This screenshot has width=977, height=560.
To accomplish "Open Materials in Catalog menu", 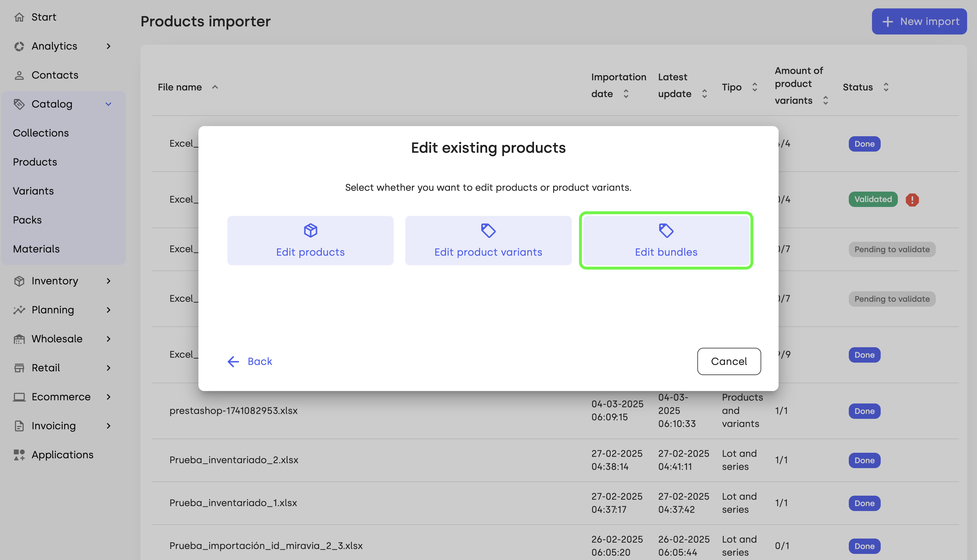I will pyautogui.click(x=36, y=249).
